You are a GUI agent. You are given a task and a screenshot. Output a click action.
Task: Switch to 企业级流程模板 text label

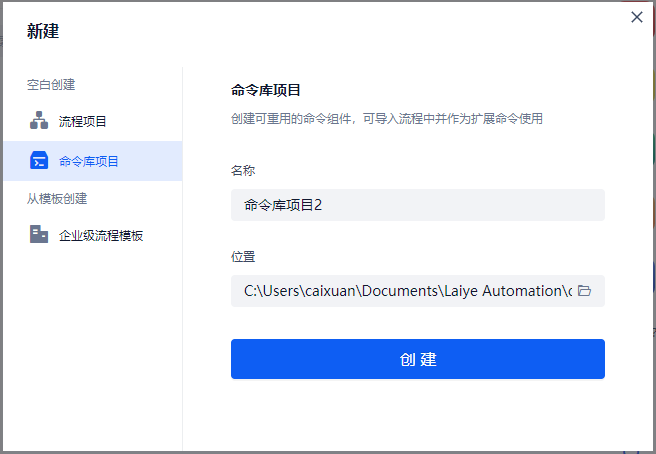coord(101,236)
